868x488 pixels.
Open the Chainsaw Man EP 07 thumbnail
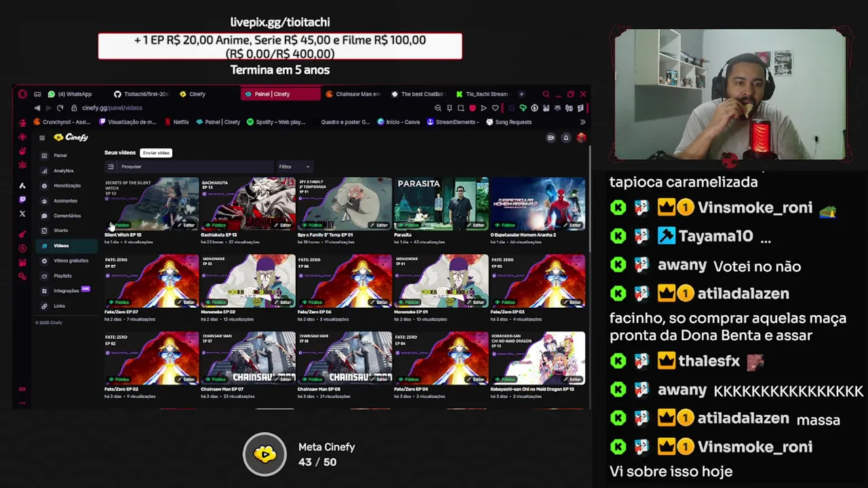click(x=248, y=358)
